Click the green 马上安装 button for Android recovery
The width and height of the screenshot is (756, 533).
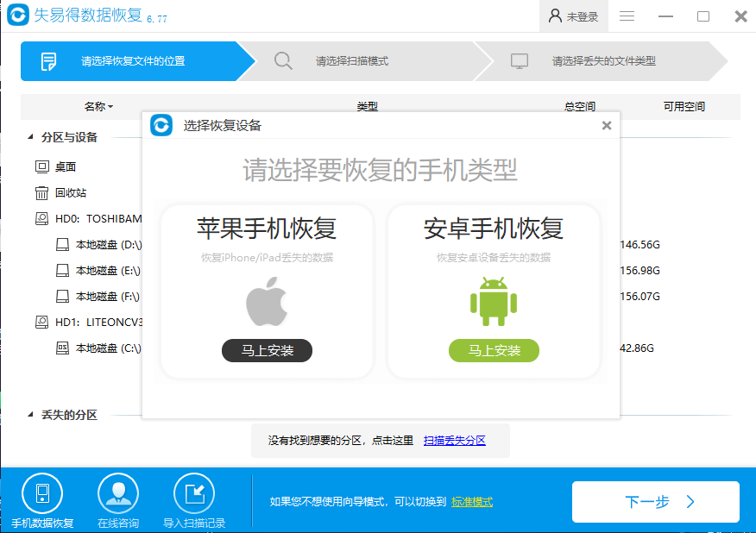pos(494,350)
